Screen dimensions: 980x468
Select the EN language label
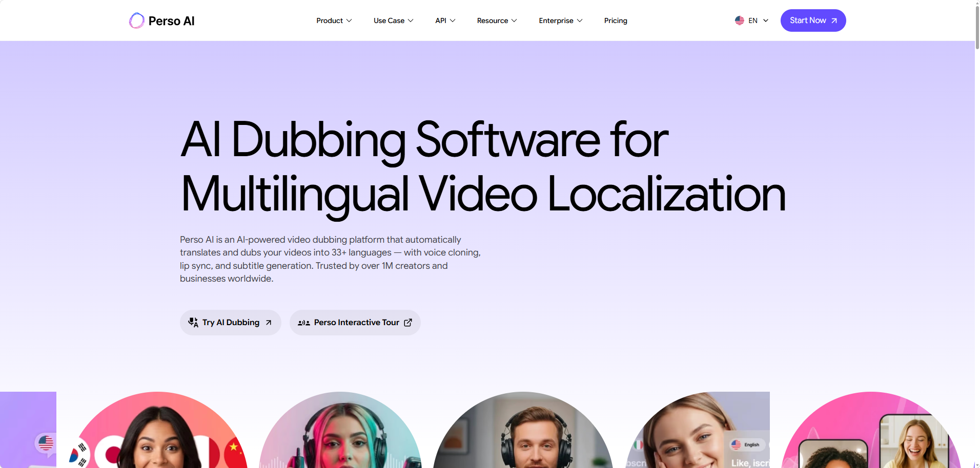753,20
